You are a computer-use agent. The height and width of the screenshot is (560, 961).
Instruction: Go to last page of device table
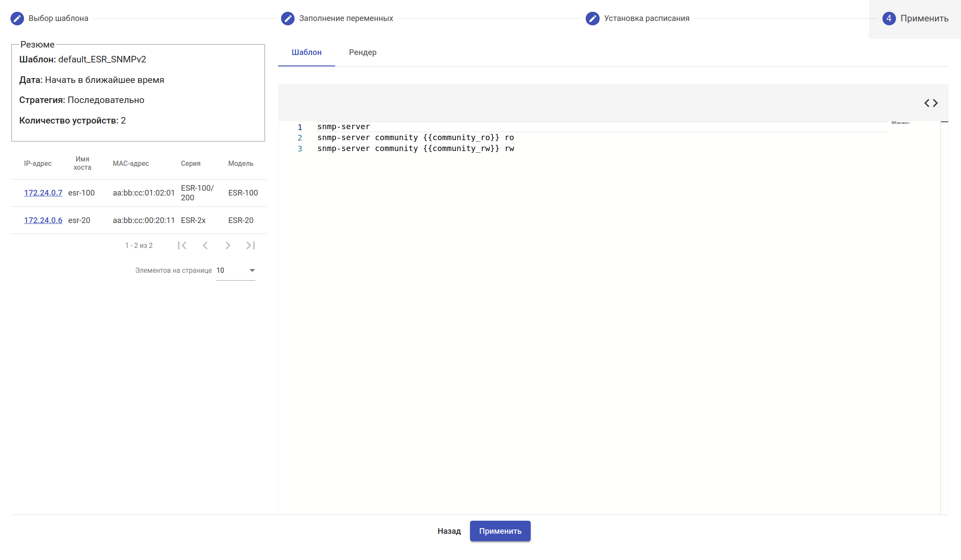click(251, 245)
